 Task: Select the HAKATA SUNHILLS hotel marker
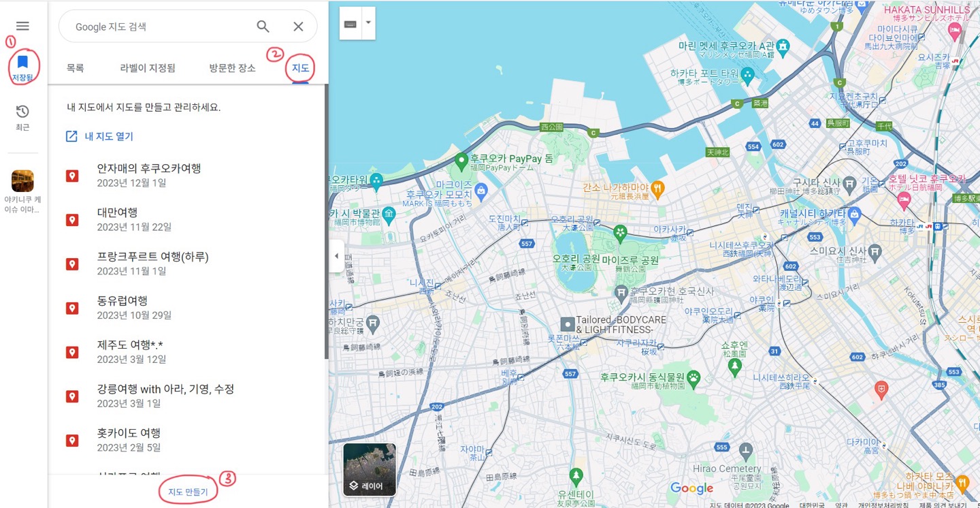[x=955, y=31]
